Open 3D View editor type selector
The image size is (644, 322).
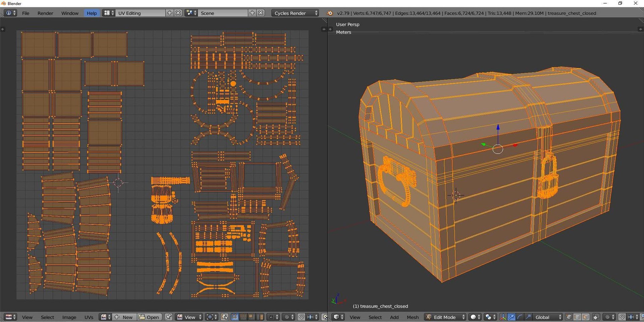pos(338,317)
